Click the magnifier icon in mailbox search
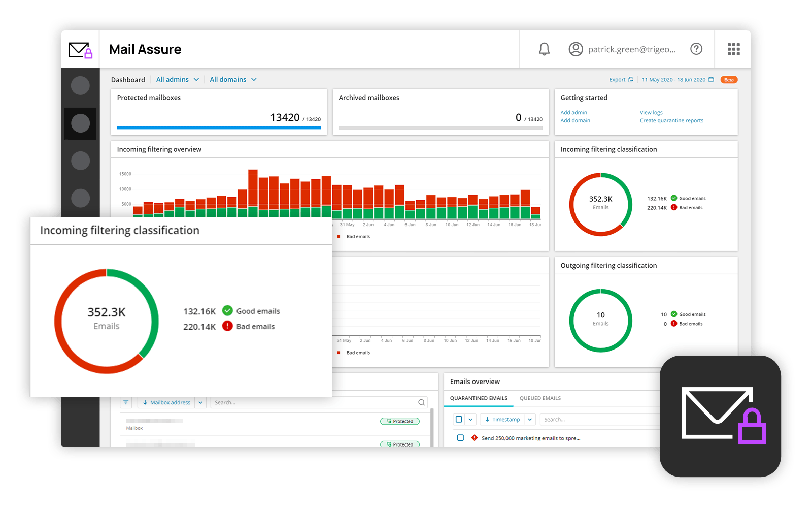This screenshot has height=508, width=812. click(x=421, y=402)
